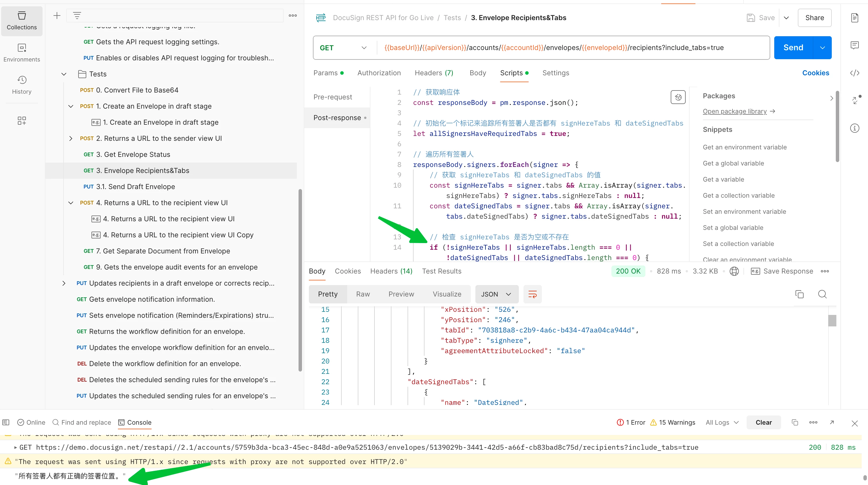The height and width of the screenshot is (485, 868).
Task: Collapse '1. Create an Envelope in draft stage' request
Action: [x=71, y=106]
